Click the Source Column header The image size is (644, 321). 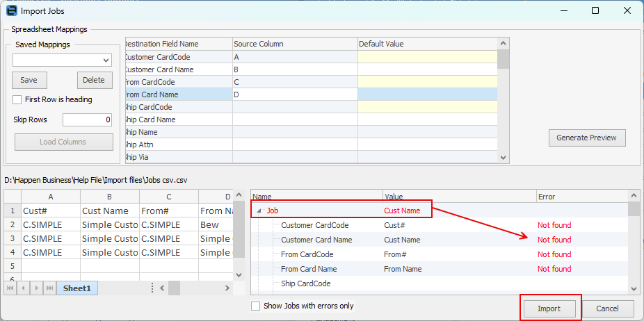295,44
